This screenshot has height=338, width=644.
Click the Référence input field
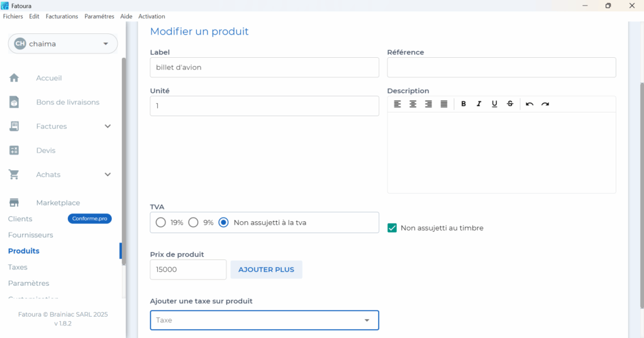point(501,67)
